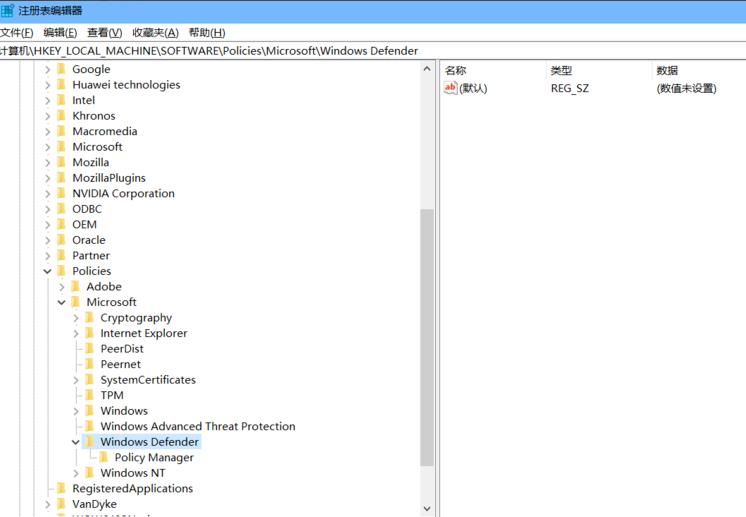Image resolution: width=746 pixels, height=517 pixels.
Task: Open the 编辑(E) menu
Action: (60, 32)
